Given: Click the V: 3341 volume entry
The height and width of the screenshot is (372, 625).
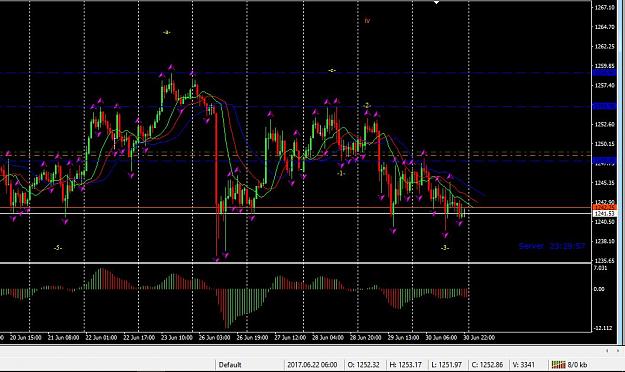Looking at the screenshot, I should [x=523, y=364].
